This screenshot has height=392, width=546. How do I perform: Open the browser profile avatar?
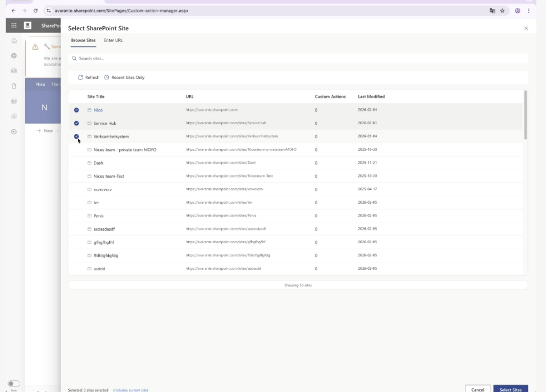point(517,11)
